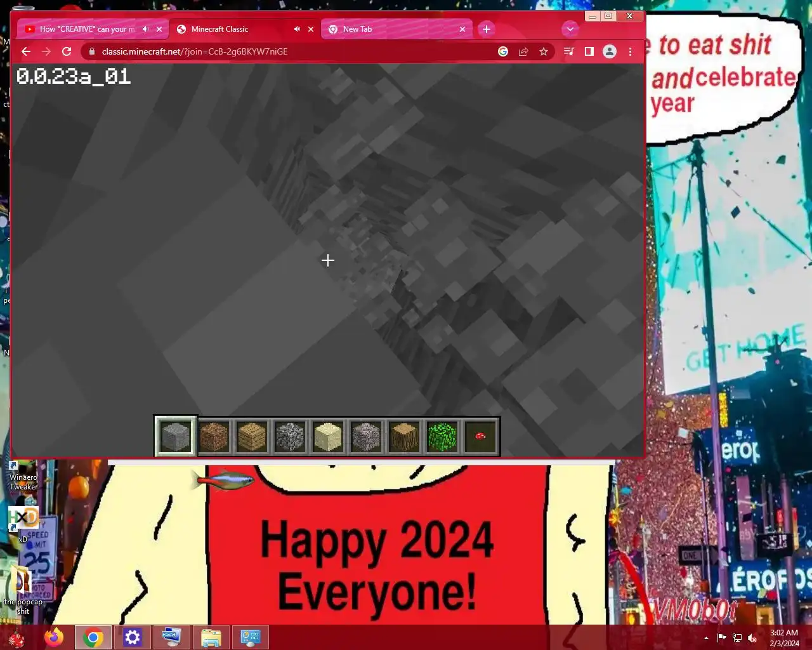Select the stone block in hotbar
This screenshot has height=650, width=812.
click(x=176, y=437)
